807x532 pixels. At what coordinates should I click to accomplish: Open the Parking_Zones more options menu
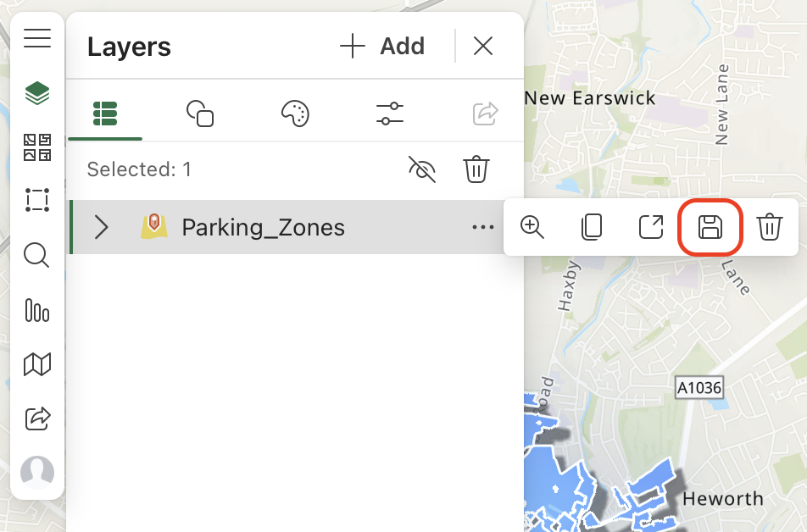[483, 227]
